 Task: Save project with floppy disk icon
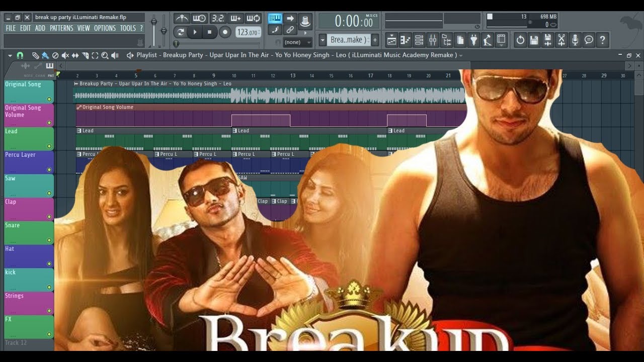[x=534, y=40]
